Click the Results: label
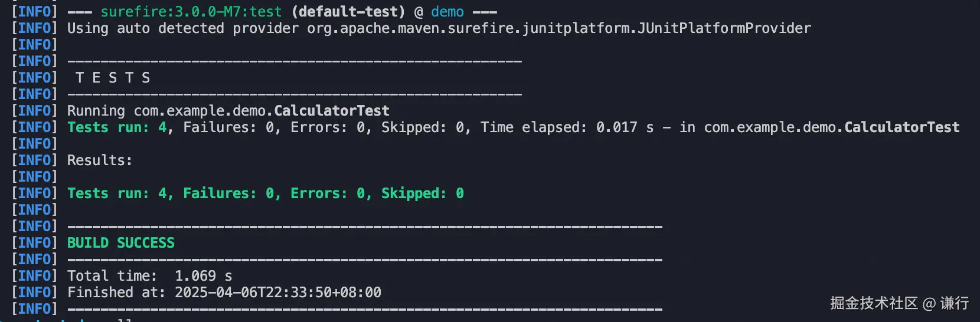Image resolution: width=980 pixels, height=322 pixels. click(100, 160)
